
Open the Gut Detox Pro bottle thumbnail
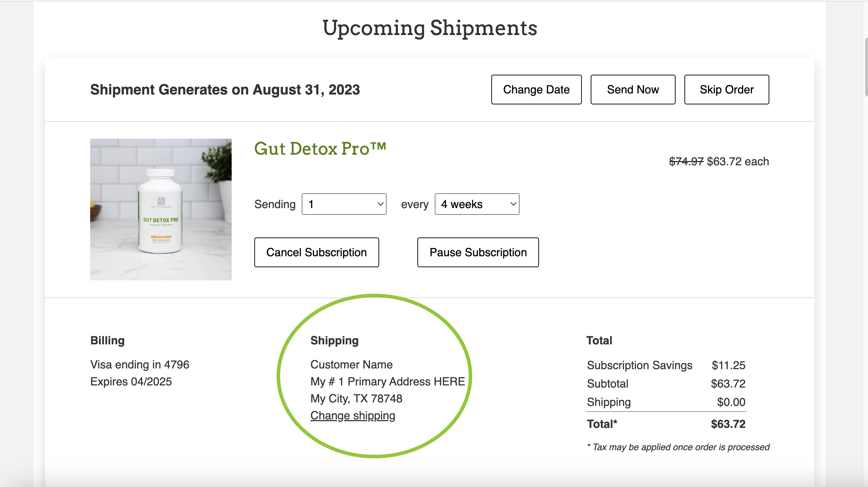161,209
